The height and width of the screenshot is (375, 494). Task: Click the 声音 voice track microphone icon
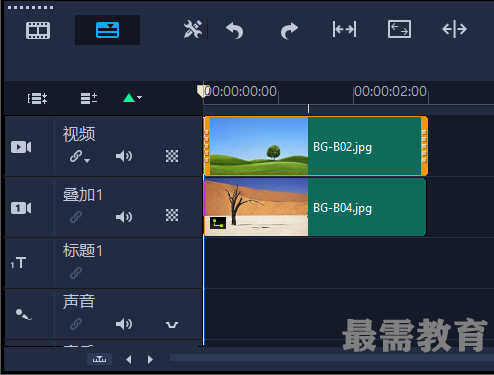[23, 314]
